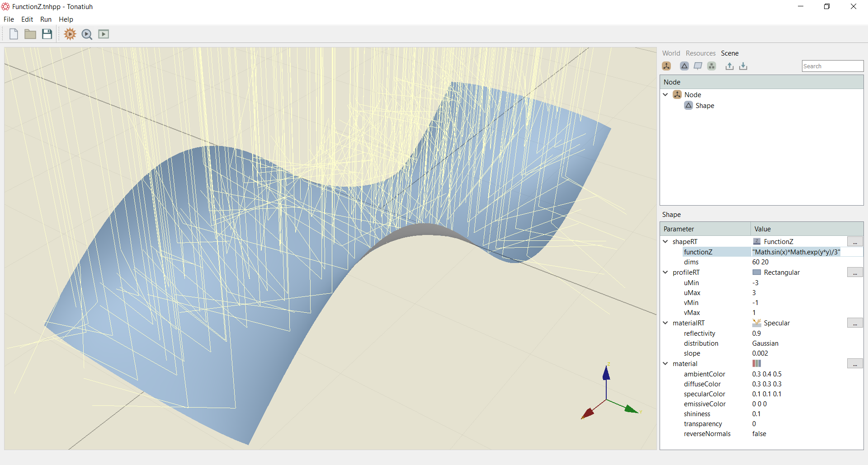Click the Specular icon in the materialRT row

[x=757, y=323]
